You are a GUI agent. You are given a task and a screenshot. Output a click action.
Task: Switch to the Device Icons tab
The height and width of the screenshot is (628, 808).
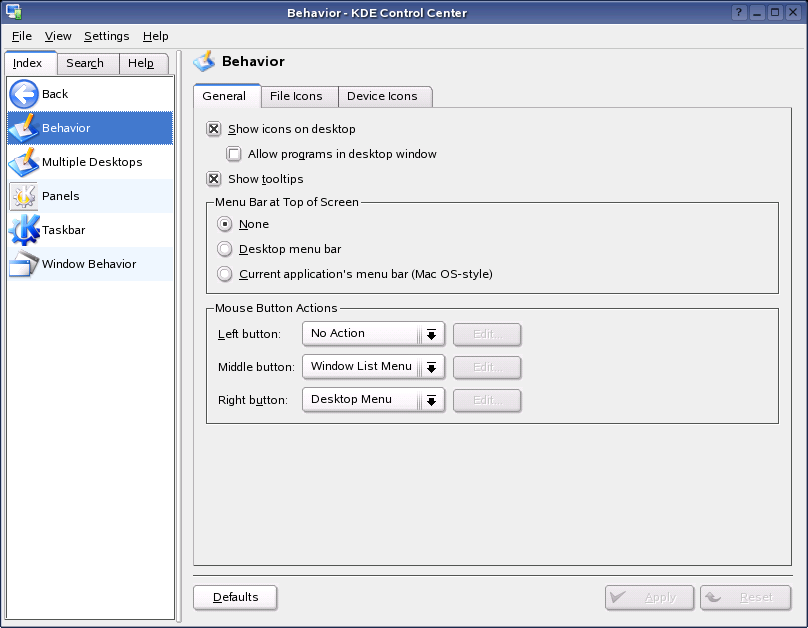[385, 96]
